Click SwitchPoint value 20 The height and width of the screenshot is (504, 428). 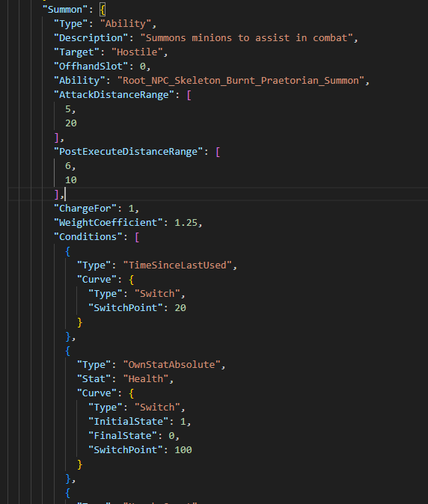coord(180,308)
